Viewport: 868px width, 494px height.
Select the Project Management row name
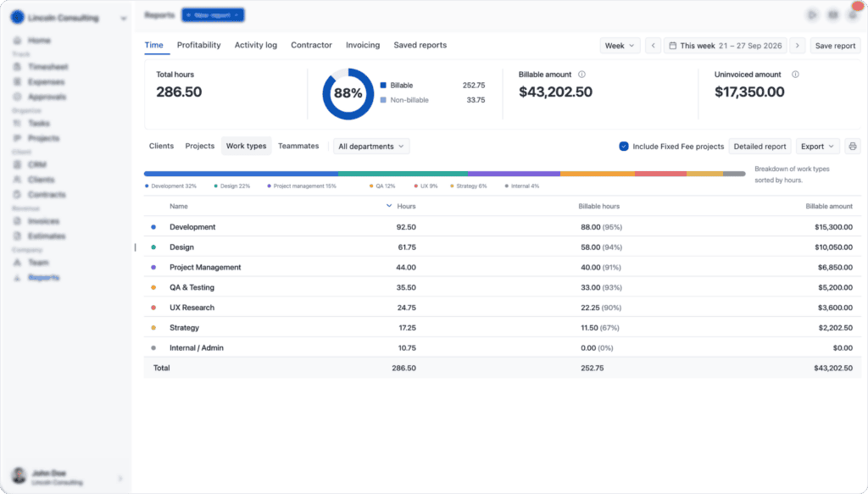click(205, 267)
